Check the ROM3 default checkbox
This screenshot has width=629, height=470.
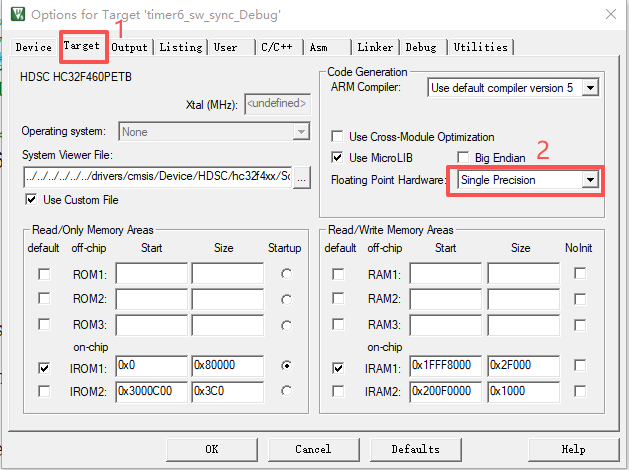point(44,324)
